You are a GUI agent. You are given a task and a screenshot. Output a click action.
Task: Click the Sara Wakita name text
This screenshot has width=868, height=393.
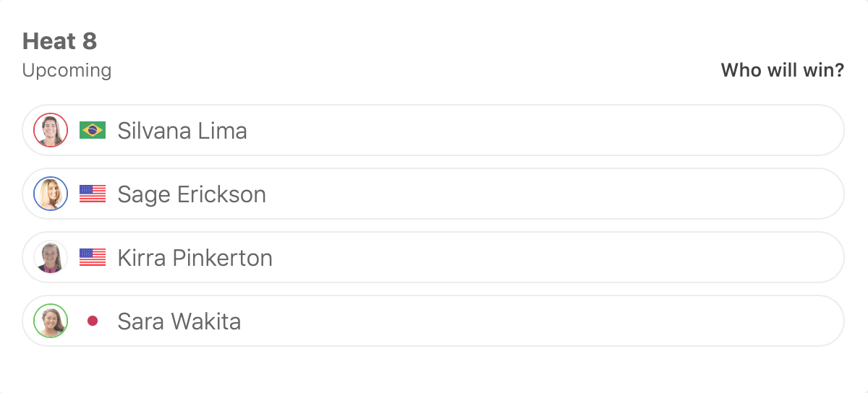coord(179,321)
